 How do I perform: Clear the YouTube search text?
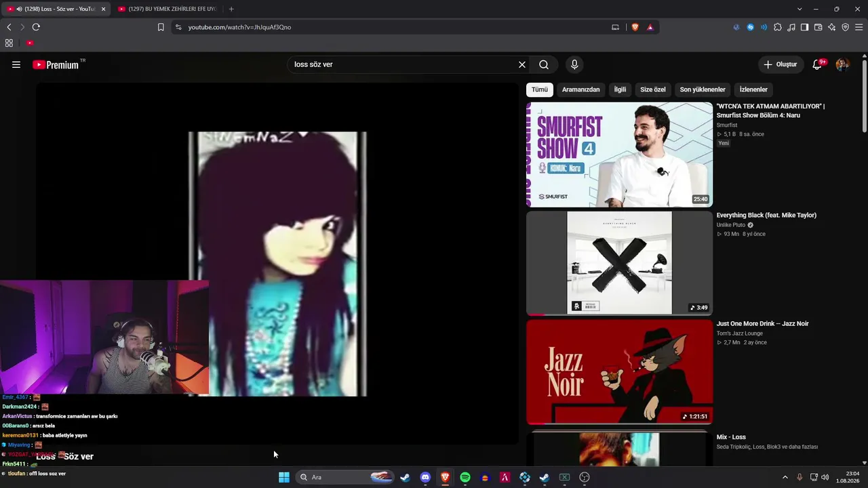point(522,64)
